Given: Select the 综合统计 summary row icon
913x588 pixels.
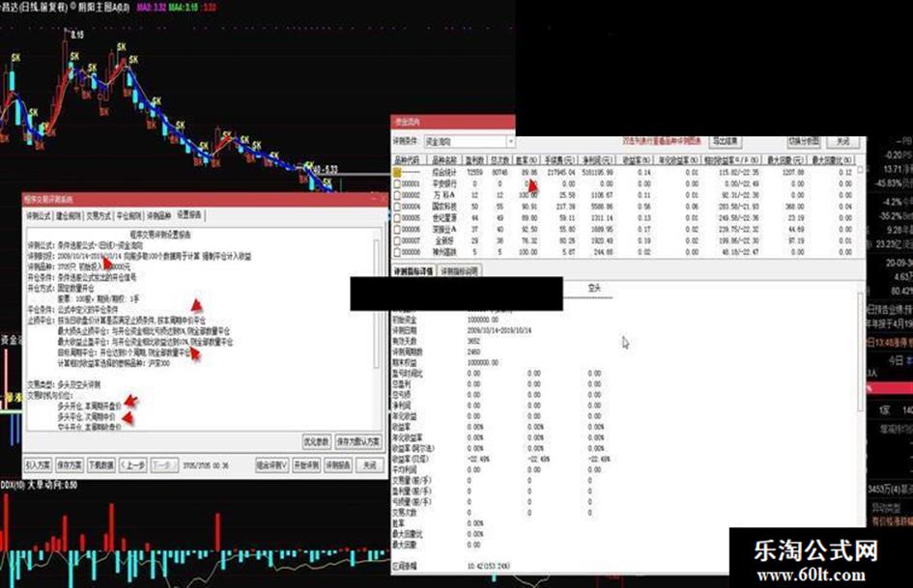Looking at the screenshot, I should 397,172.
